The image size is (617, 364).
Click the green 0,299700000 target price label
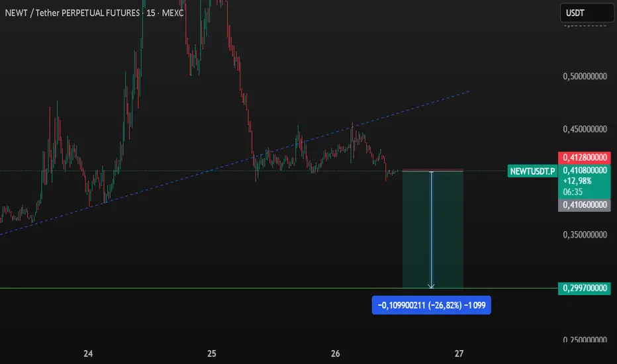[x=585, y=288]
